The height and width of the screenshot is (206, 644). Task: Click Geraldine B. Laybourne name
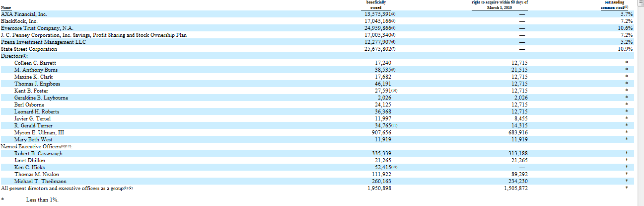(x=41, y=98)
